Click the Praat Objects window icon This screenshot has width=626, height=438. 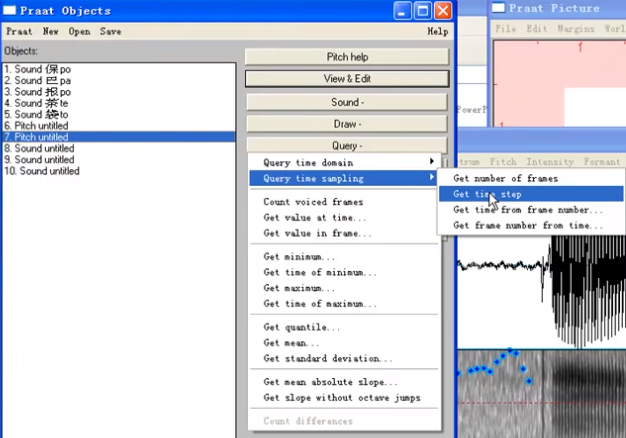9,10
